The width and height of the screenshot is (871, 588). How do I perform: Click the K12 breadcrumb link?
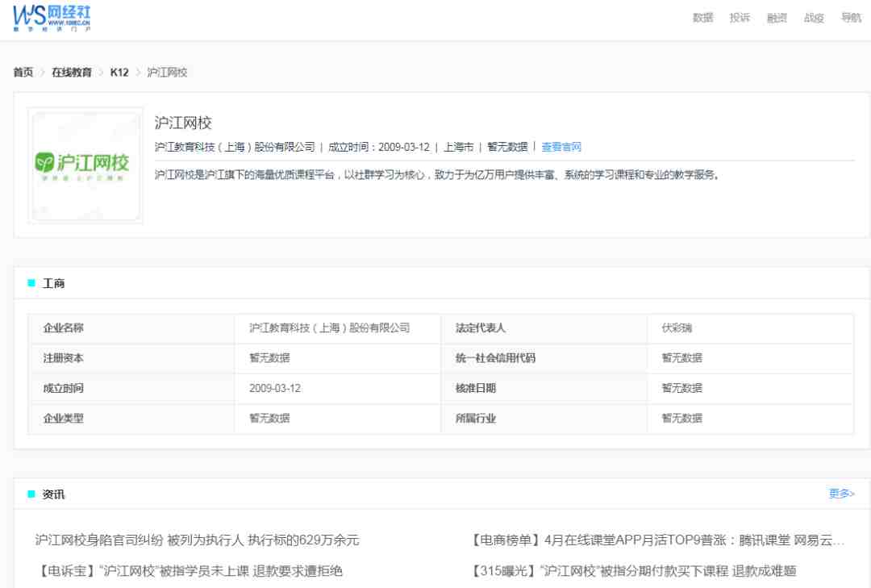pyautogui.click(x=119, y=73)
